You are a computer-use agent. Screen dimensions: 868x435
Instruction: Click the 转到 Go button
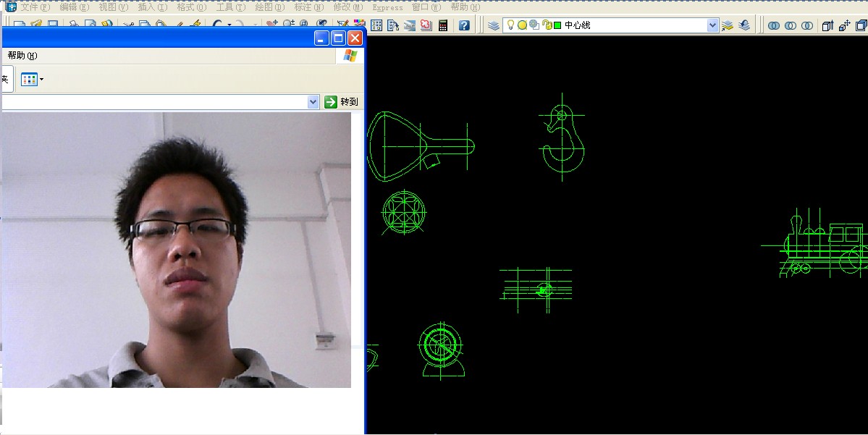[342, 102]
